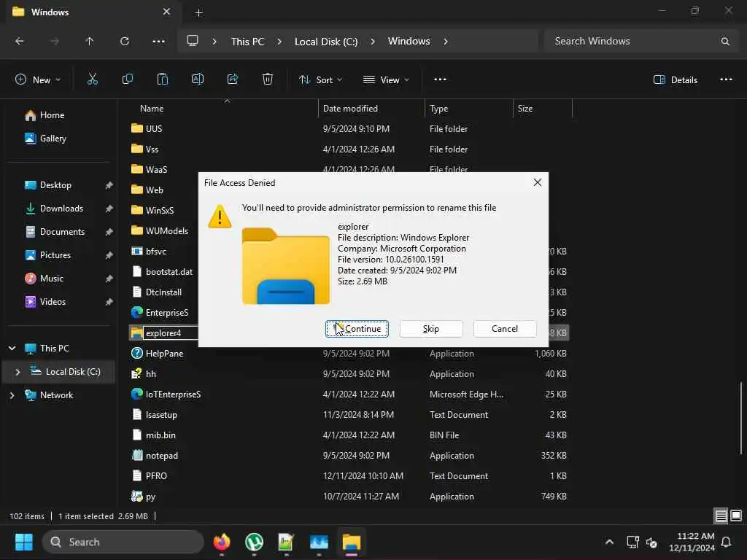
Task: Open the File Explorer taskbar icon
Action: coord(351,542)
